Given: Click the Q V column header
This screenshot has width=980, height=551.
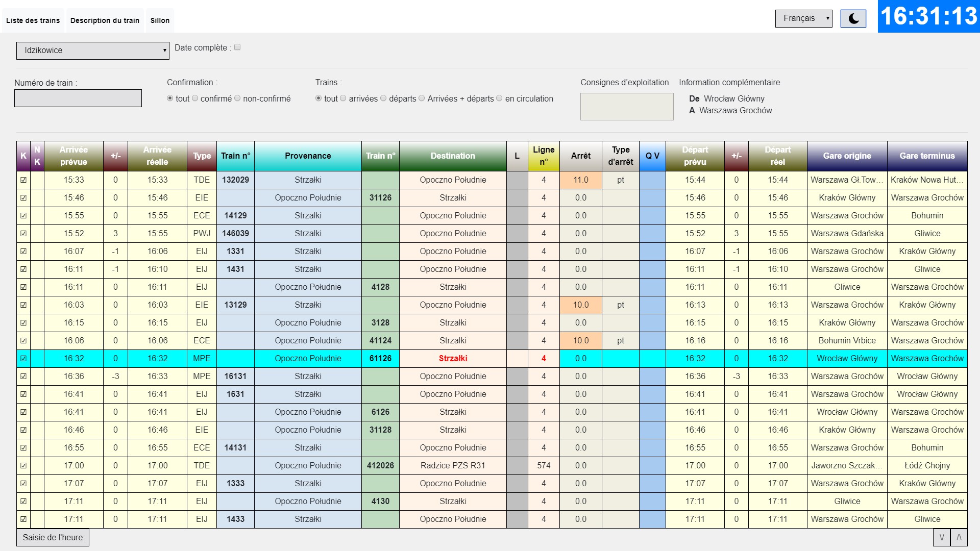Looking at the screenshot, I should [x=652, y=156].
